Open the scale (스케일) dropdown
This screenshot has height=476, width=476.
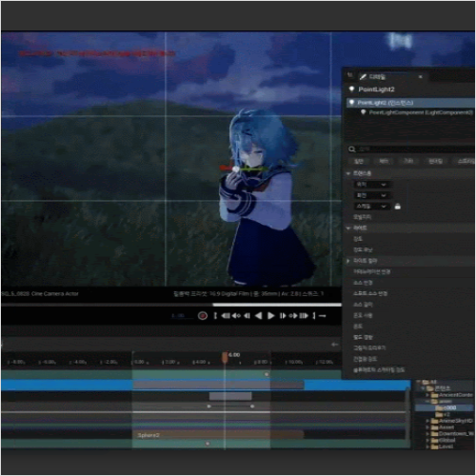371,207
